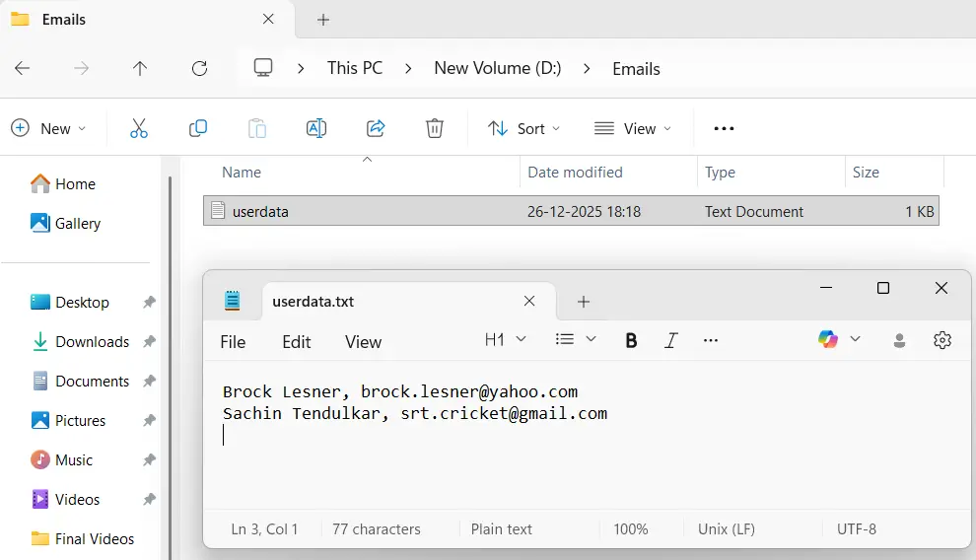Open Pictures in the navigation pane

(x=68, y=421)
